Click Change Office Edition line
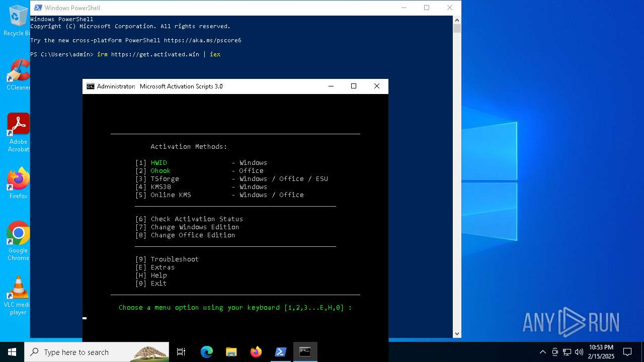Viewport: 644px width, 362px height. click(x=185, y=235)
